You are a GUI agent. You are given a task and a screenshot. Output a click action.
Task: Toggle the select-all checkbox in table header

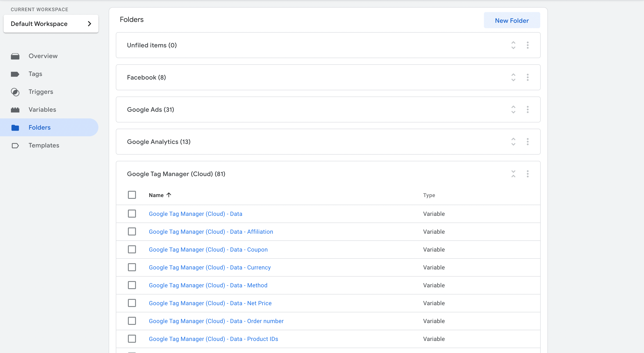point(132,195)
